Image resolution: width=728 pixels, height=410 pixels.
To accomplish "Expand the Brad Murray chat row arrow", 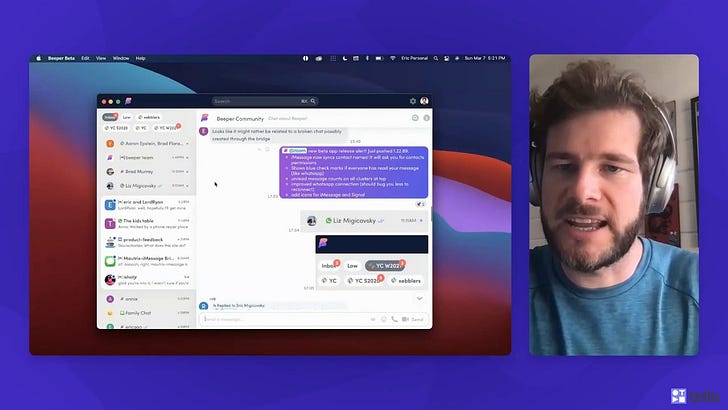I will point(187,172).
